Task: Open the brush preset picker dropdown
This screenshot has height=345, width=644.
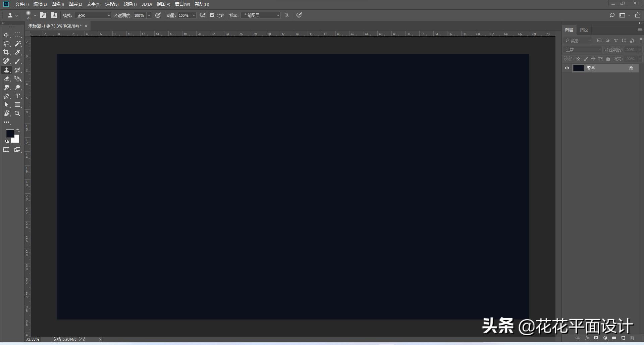Action: pos(35,15)
